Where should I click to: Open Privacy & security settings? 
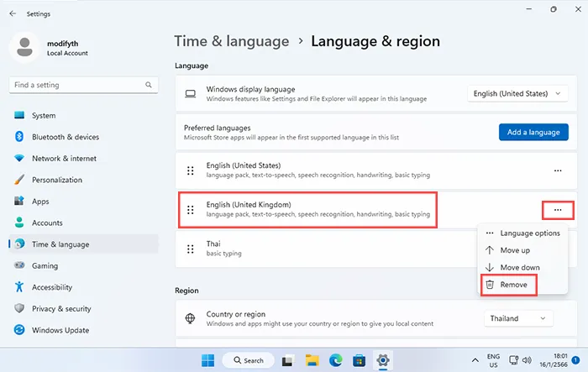pos(83,309)
